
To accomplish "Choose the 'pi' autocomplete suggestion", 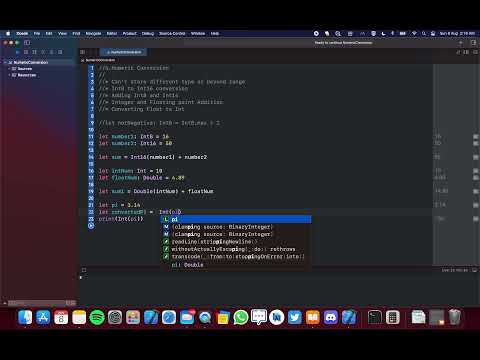I will click(x=236, y=219).
